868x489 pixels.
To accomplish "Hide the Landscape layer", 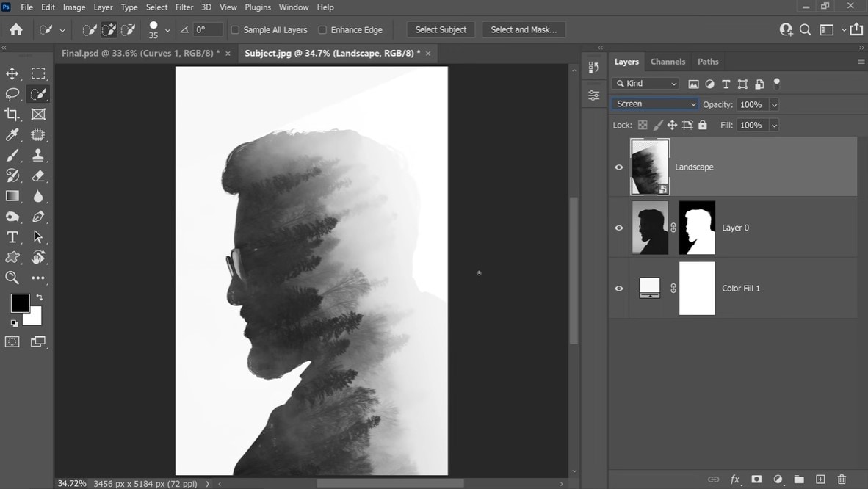I will 619,167.
